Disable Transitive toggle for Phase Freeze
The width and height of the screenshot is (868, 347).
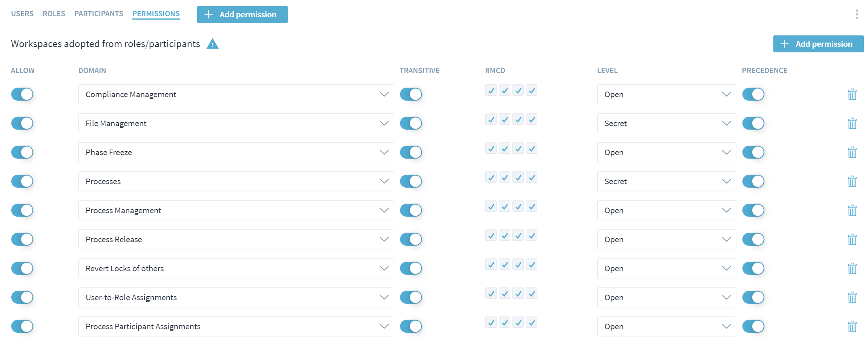coord(411,152)
